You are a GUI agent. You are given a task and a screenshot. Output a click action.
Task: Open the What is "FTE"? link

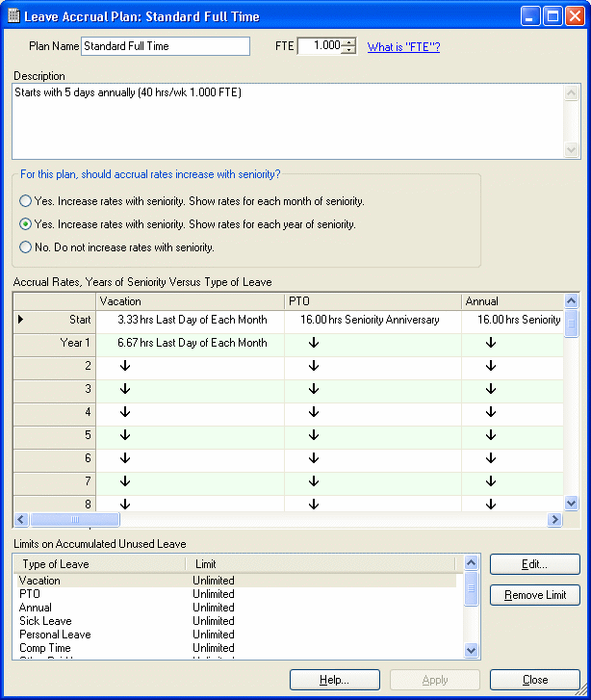(x=403, y=47)
